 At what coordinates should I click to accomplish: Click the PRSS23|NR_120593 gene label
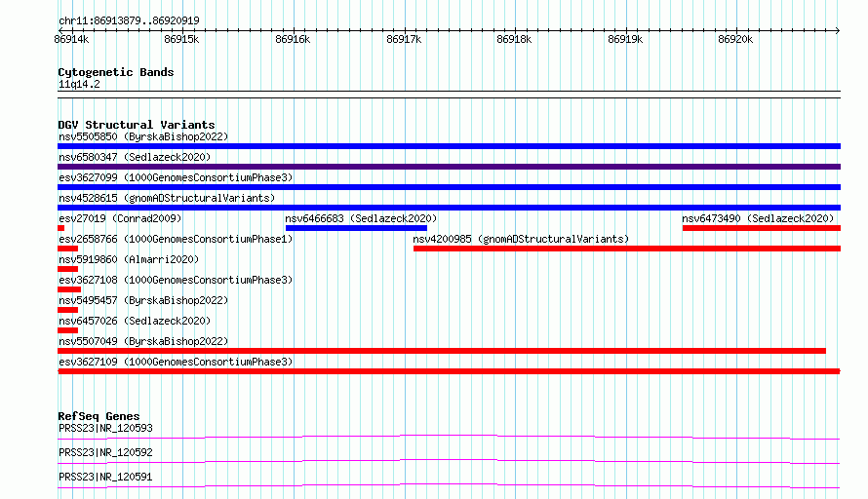point(105,428)
